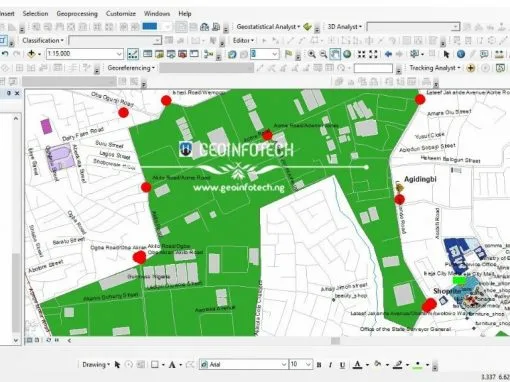Open the Geoprocessing menu
The image size is (510, 382).
click(77, 14)
